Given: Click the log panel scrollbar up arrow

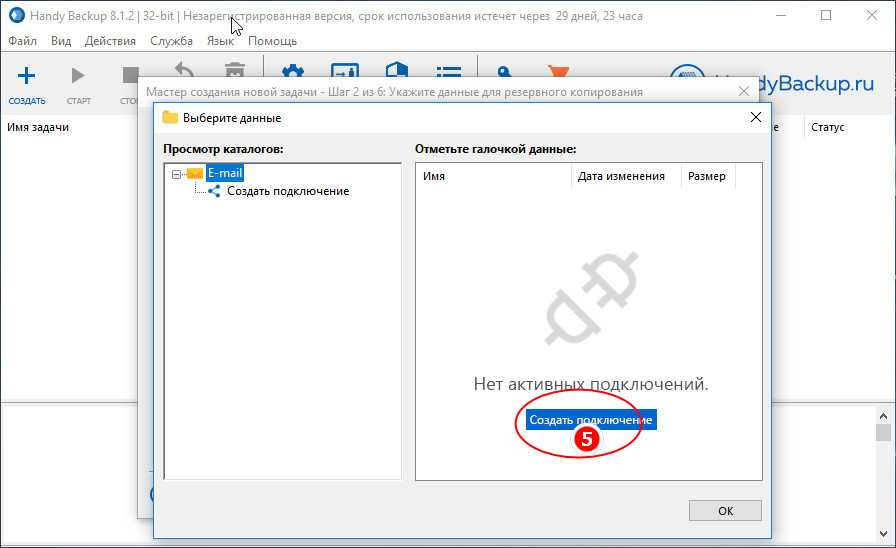Looking at the screenshot, I should click(883, 415).
